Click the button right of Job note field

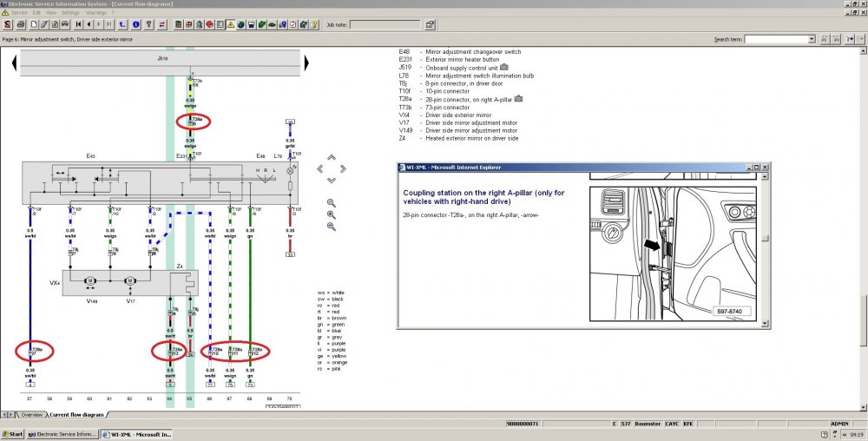pos(431,24)
